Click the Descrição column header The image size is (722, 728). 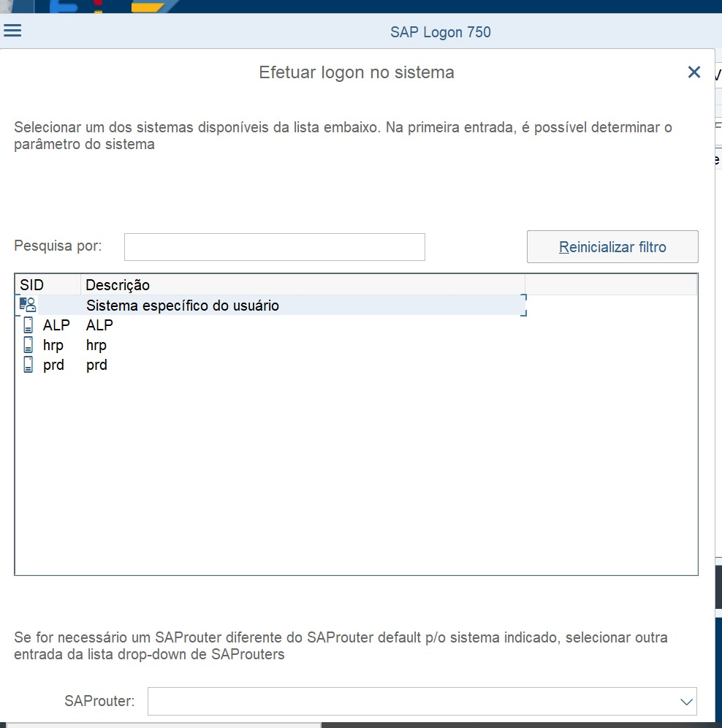(303, 284)
